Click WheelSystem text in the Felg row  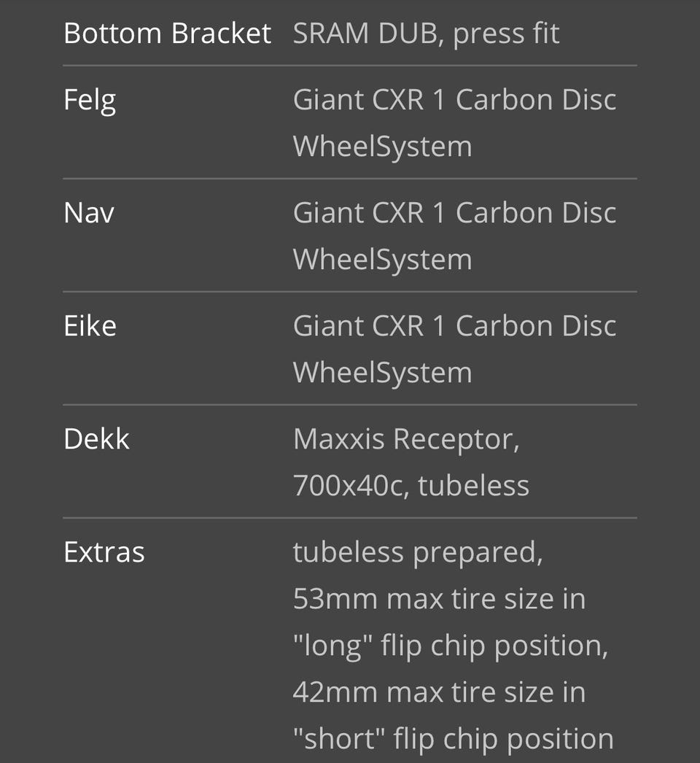382,147
